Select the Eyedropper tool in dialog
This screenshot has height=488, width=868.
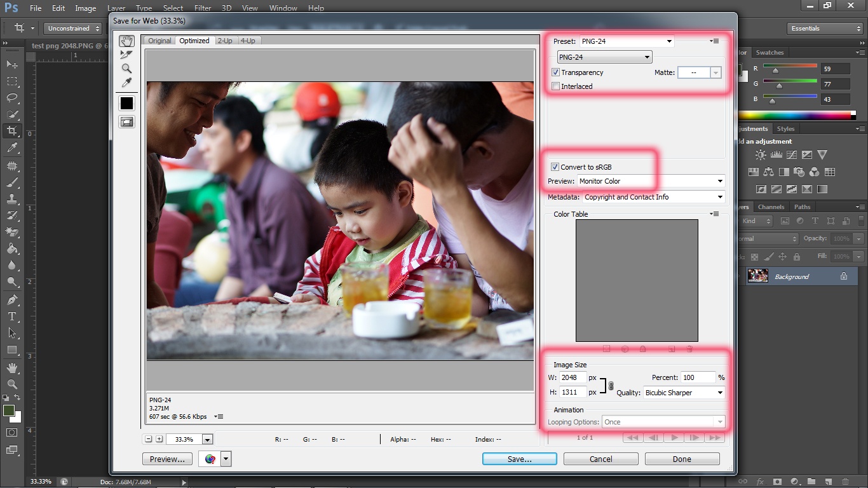[x=126, y=83]
